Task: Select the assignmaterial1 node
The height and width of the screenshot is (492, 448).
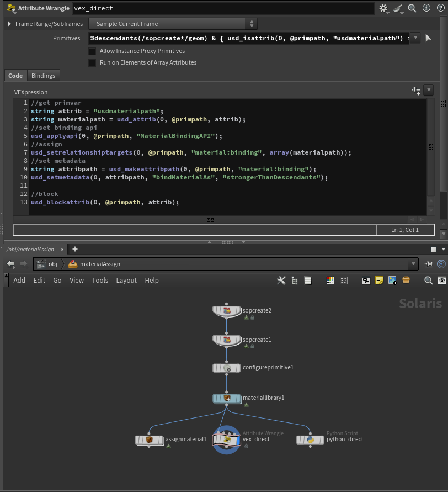Action: (x=149, y=440)
